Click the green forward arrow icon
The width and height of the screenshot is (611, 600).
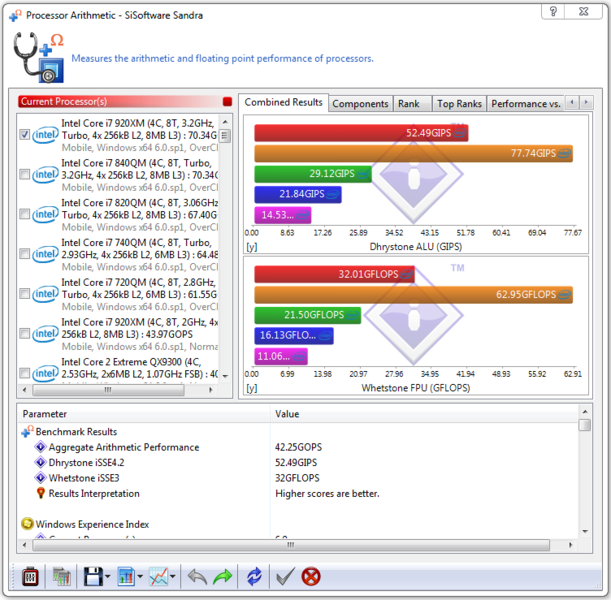(x=221, y=577)
